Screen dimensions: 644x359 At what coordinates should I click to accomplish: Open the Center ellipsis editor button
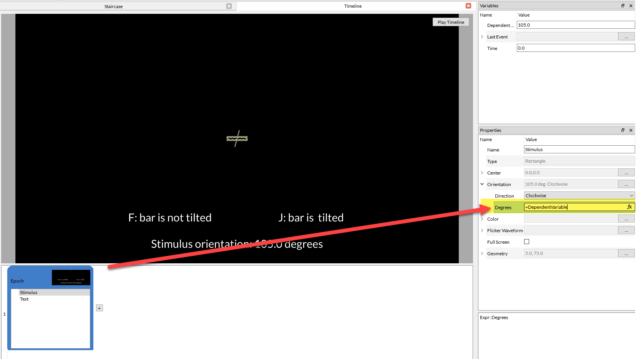tap(626, 173)
